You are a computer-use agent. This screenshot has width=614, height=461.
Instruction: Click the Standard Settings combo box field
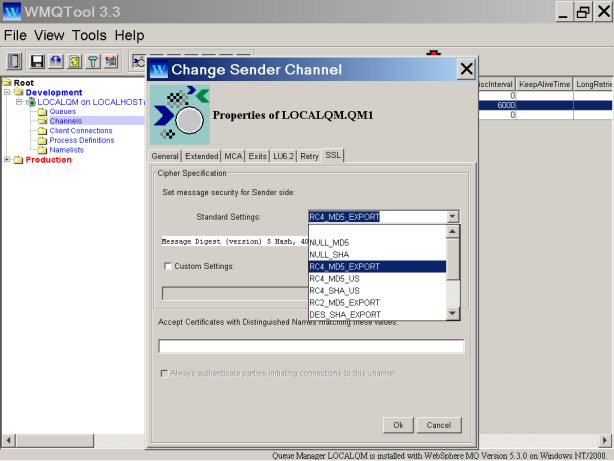pyautogui.click(x=377, y=217)
